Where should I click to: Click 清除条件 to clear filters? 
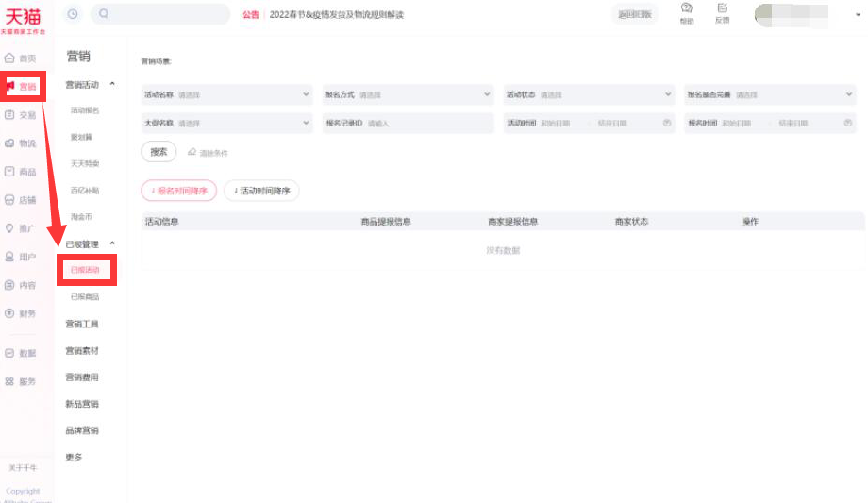208,153
